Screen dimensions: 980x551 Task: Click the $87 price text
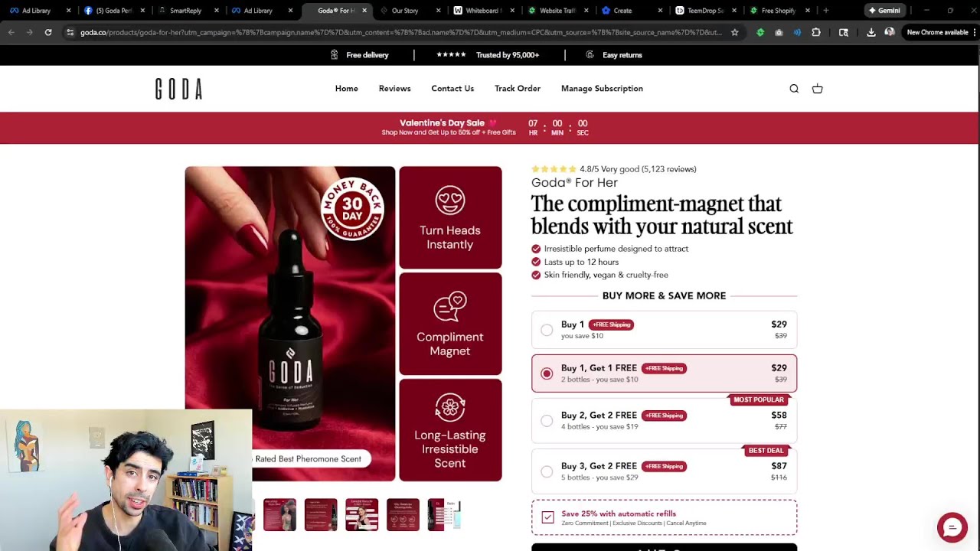pyautogui.click(x=779, y=466)
